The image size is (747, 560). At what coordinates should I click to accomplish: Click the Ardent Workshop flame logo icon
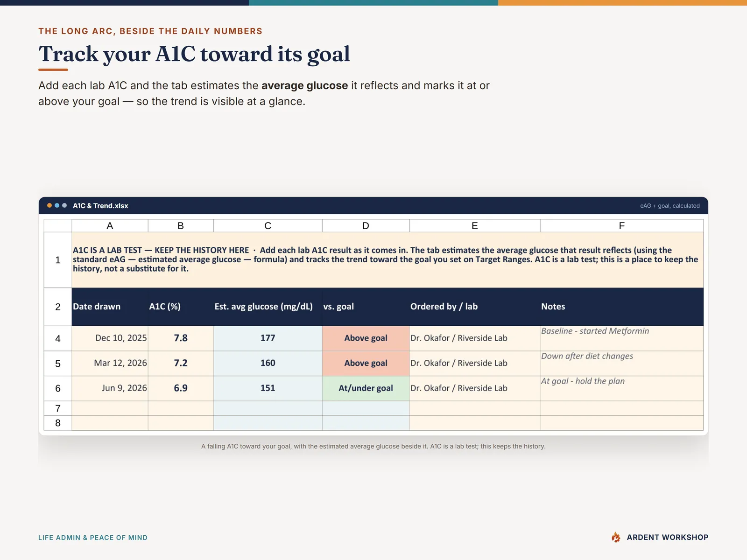(x=616, y=537)
